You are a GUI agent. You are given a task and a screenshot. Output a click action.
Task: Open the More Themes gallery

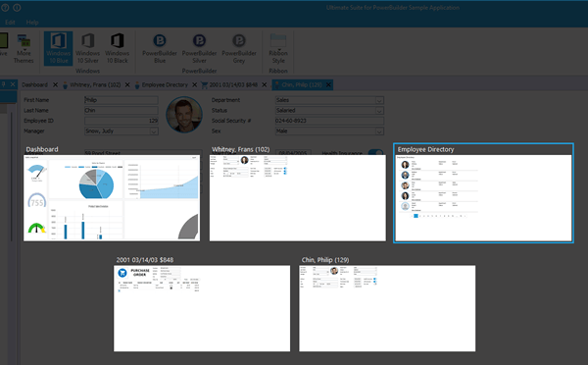point(24,49)
